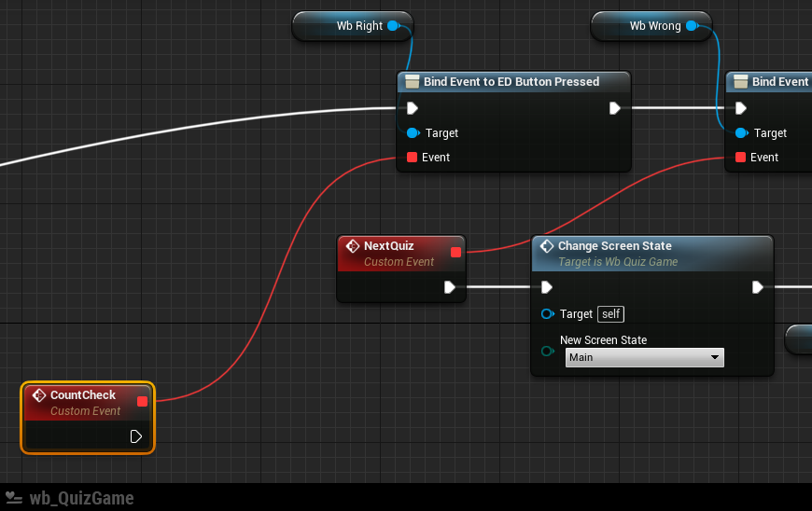Click the Wb Wrong variable output pin
812x511 pixels.
[x=692, y=26]
